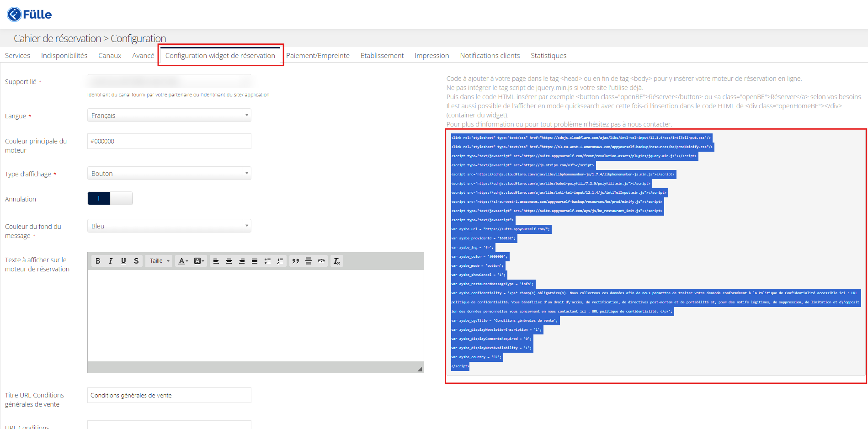This screenshot has height=429, width=868.
Task: Insert a hyperlink with the link icon
Action: [321, 261]
